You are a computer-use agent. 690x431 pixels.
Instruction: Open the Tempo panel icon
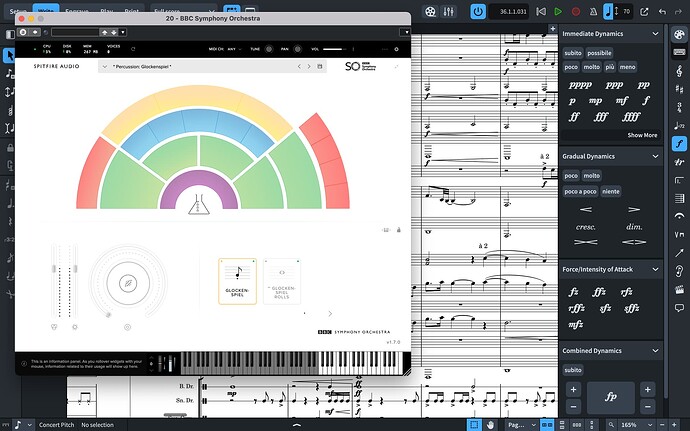pyautogui.click(x=679, y=126)
